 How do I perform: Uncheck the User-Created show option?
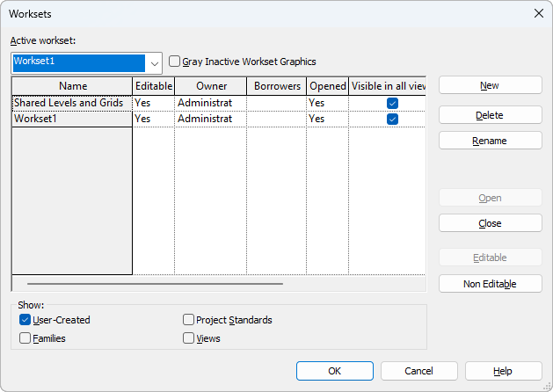25,320
